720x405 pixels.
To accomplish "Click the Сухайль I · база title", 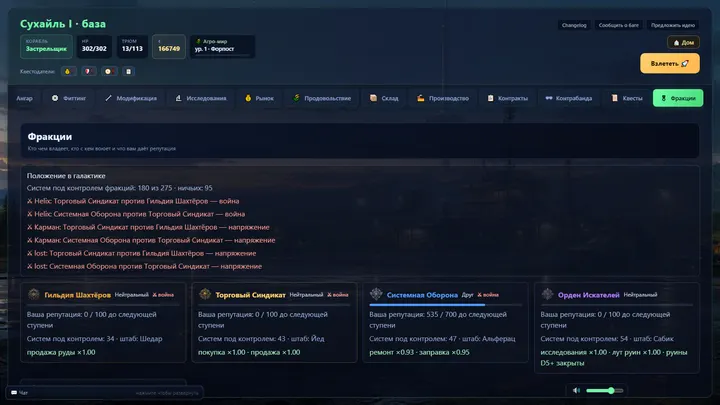I will point(63,24).
